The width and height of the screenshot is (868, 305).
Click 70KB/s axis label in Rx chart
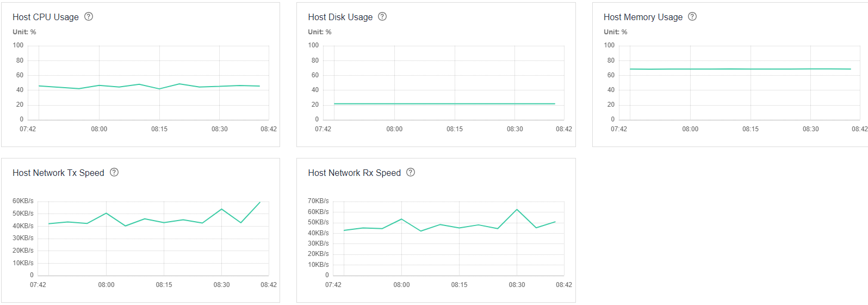318,201
